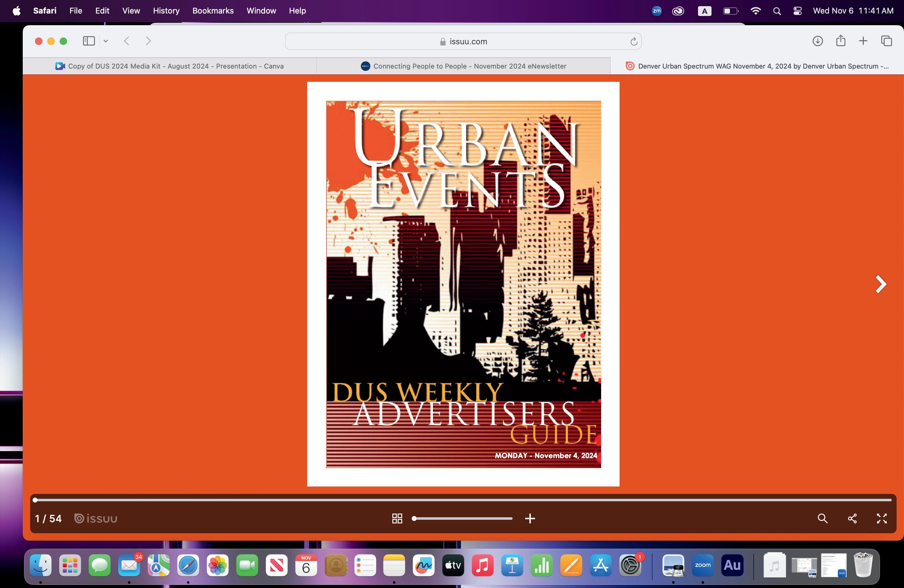
Task: Open the Bookmarks menu
Action: click(x=213, y=11)
